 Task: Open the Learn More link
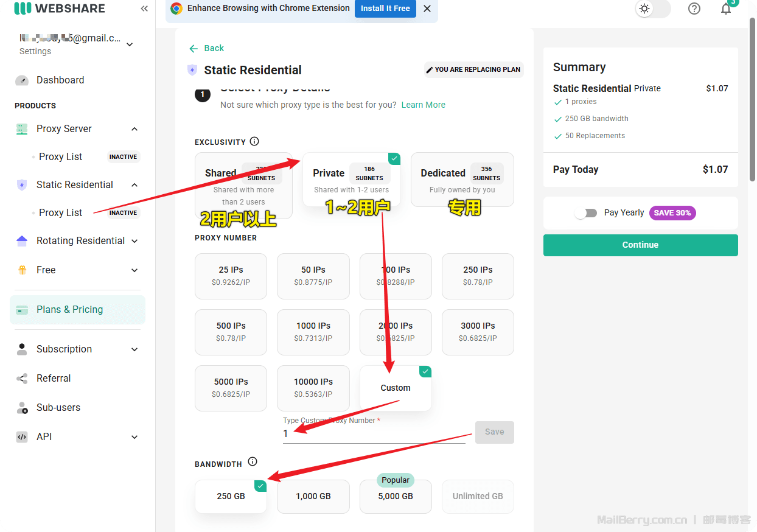tap(423, 105)
